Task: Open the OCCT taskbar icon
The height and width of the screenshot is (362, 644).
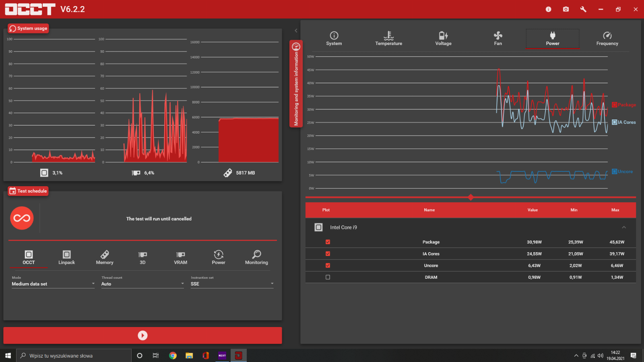Action: coord(239,356)
